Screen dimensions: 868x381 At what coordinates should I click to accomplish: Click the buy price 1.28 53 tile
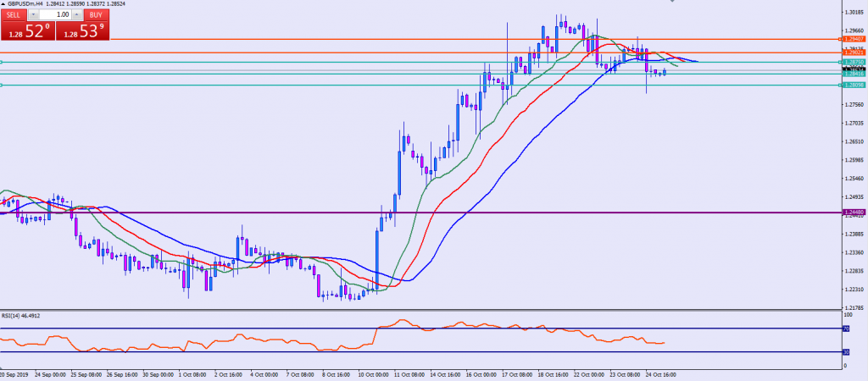tap(82, 30)
